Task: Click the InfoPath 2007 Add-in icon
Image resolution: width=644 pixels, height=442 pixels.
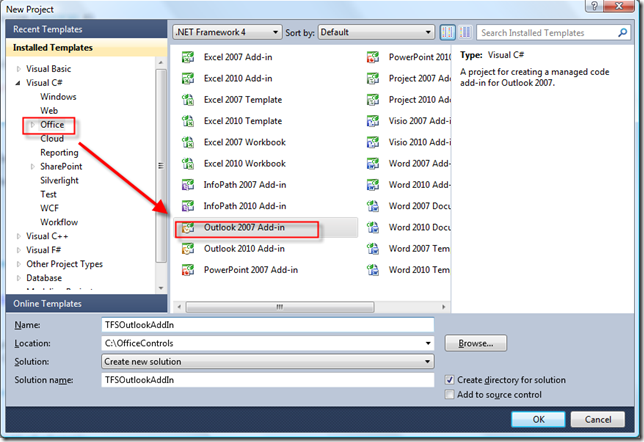Action: pos(188,185)
